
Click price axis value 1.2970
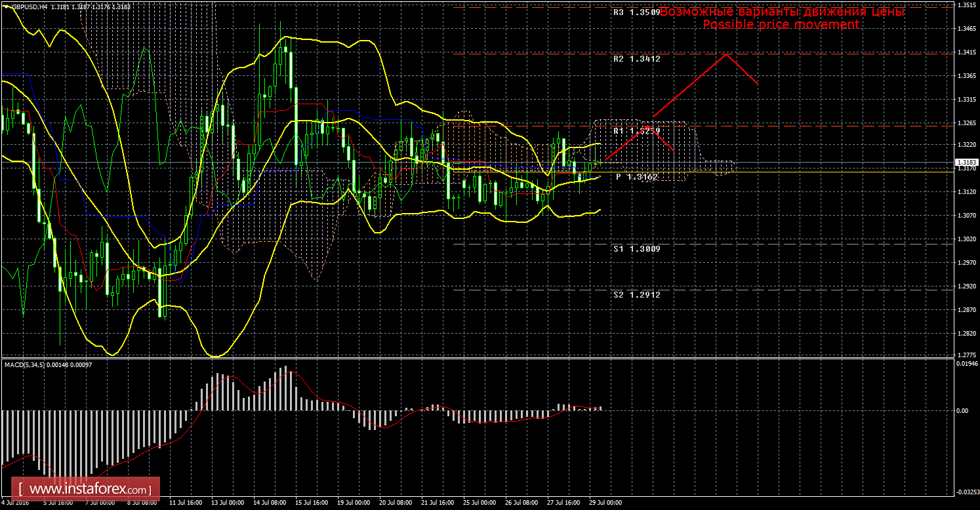pyautogui.click(x=966, y=263)
